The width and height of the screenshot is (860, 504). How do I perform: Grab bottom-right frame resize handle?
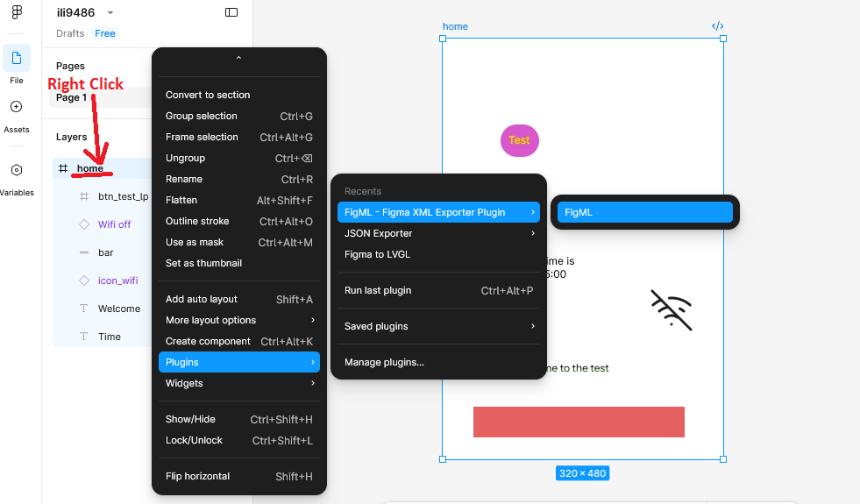click(x=723, y=459)
